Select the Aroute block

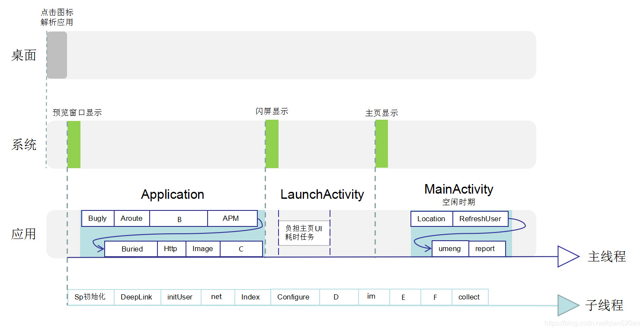[132, 218]
